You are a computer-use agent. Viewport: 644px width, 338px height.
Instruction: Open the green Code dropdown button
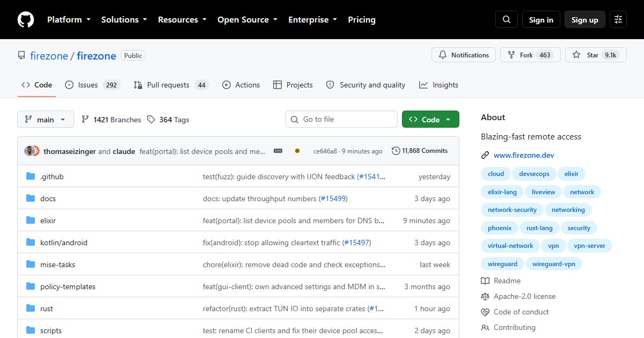coord(430,120)
